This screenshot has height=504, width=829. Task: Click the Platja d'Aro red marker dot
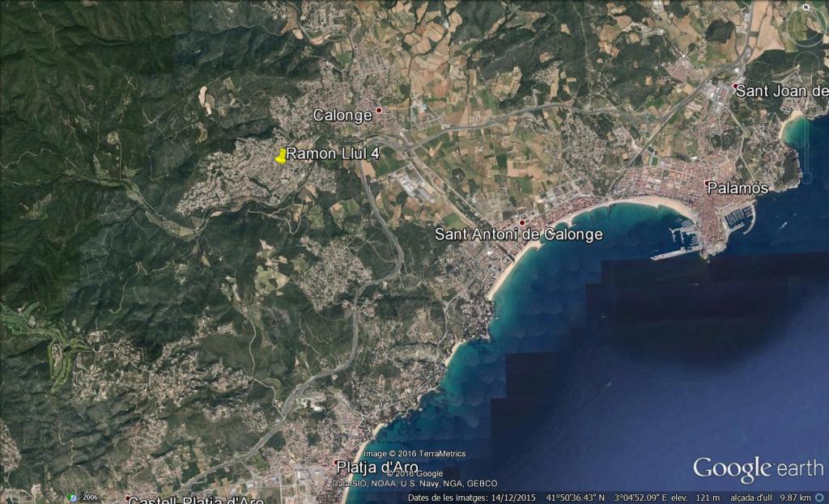click(x=337, y=463)
